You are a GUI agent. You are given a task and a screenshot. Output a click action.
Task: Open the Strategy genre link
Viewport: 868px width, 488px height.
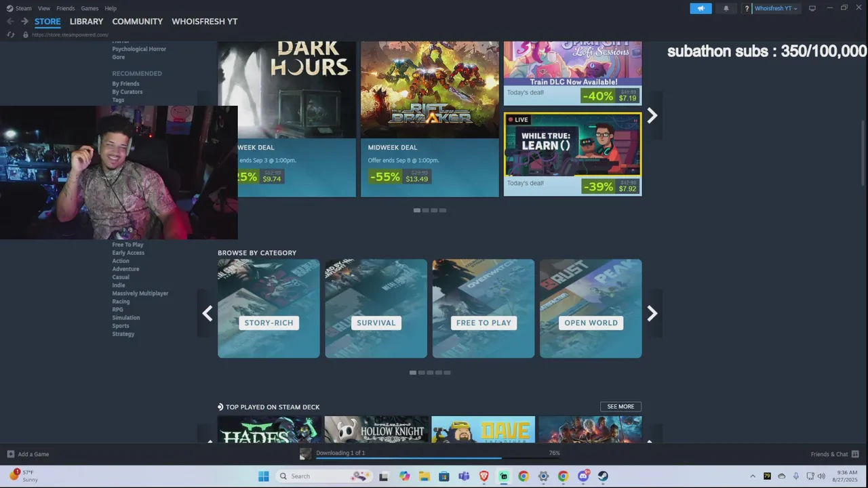(123, 334)
